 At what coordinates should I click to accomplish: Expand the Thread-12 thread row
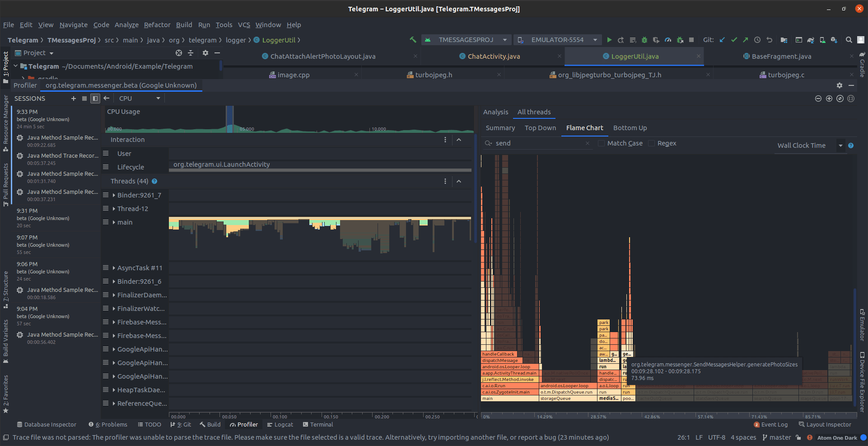113,208
